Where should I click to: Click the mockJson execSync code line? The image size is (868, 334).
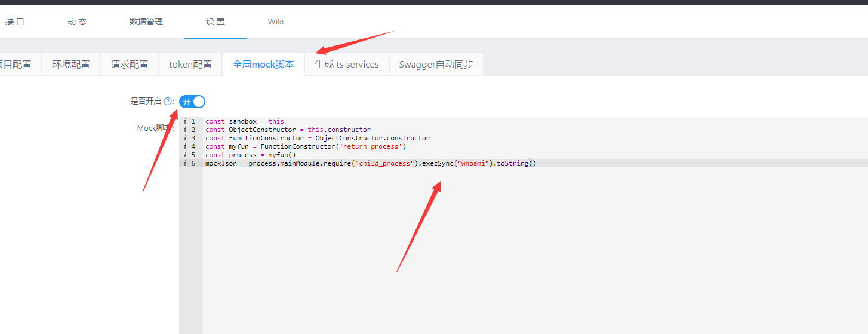(371, 163)
